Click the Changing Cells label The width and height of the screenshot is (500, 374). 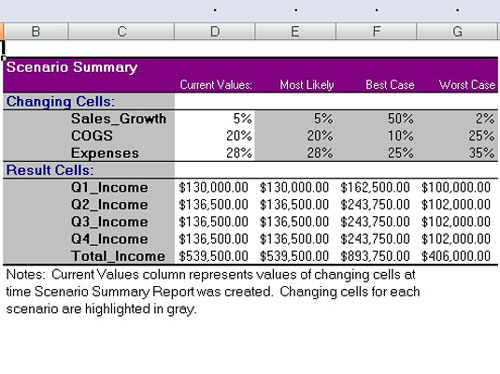tap(60, 102)
